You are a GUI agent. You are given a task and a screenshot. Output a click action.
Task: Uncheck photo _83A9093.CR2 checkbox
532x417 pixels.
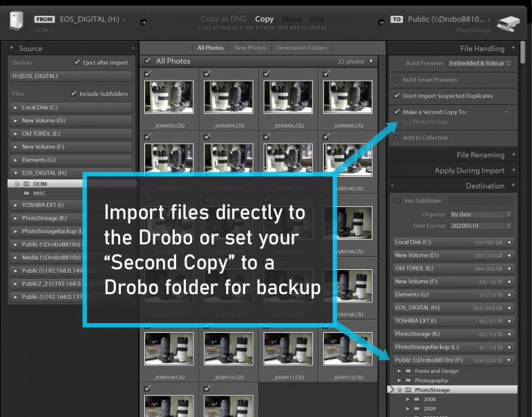[x=147, y=74]
